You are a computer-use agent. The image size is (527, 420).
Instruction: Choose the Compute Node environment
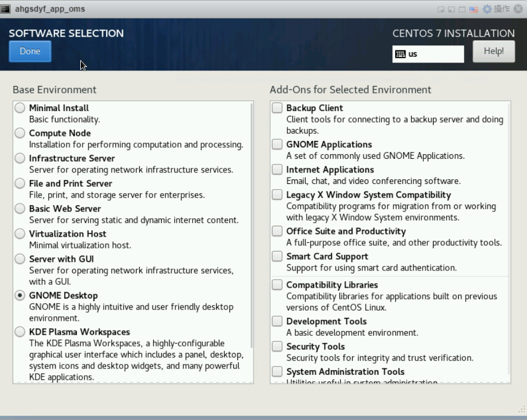pos(20,133)
